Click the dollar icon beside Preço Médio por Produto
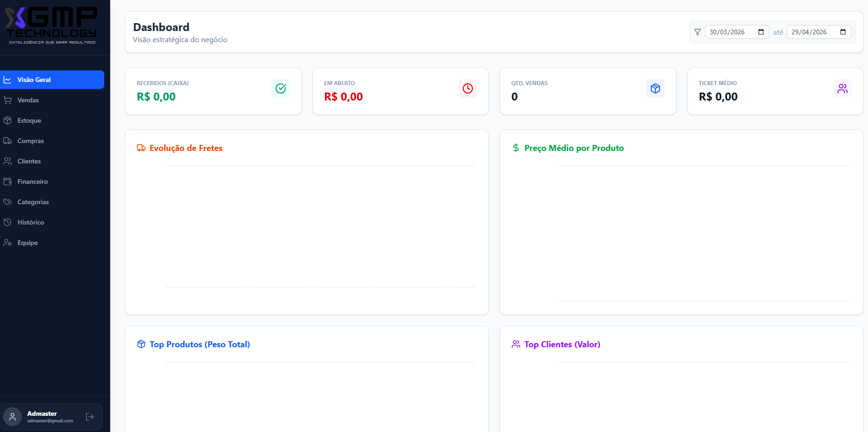This screenshot has height=432, width=868. pyautogui.click(x=516, y=148)
